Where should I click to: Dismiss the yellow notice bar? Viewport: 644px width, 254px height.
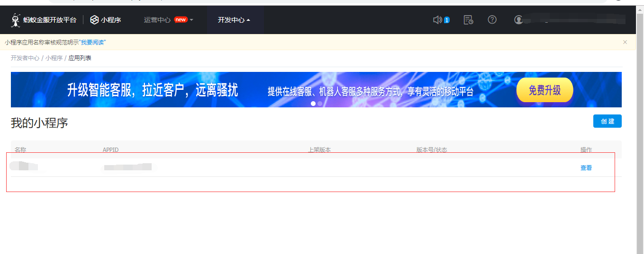point(625,42)
